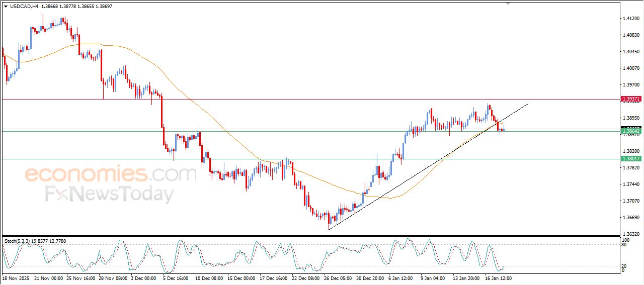Click the grey chart shift triangle marker
This screenshot has height=285, width=644.
tap(508, 3)
